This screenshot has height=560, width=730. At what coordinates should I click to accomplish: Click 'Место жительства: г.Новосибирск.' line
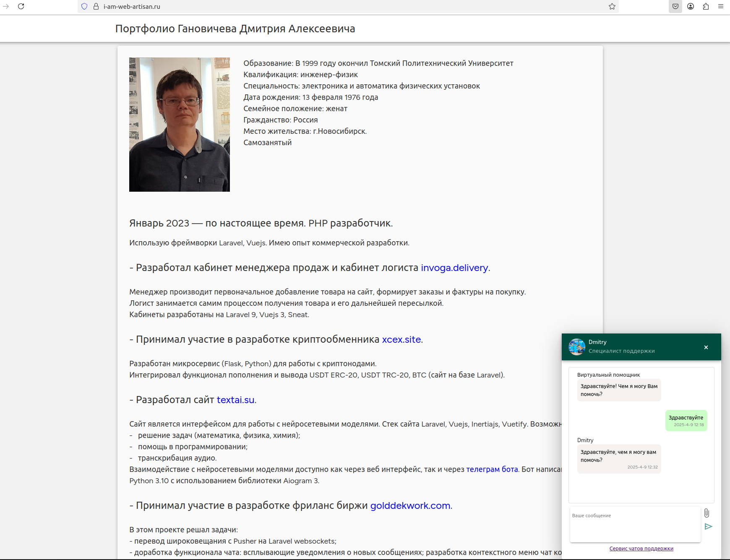[305, 131]
